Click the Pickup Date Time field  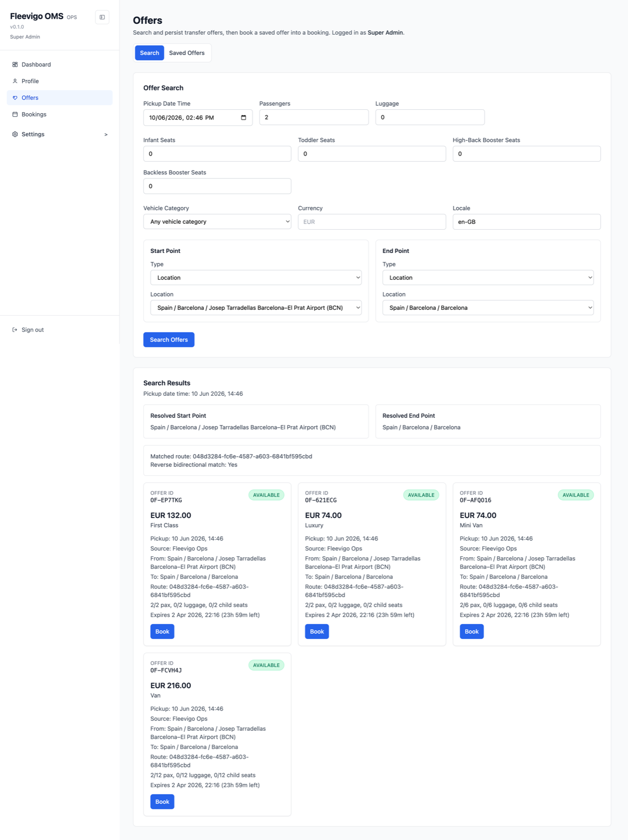[x=198, y=118]
